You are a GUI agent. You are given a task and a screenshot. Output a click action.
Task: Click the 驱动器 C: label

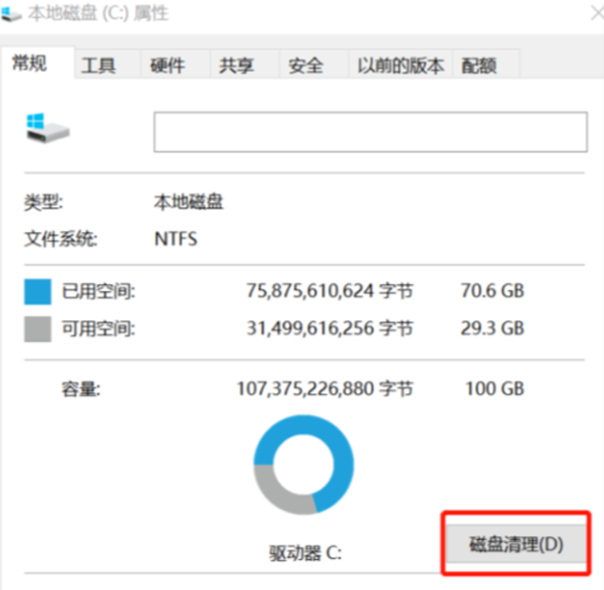pos(305,553)
